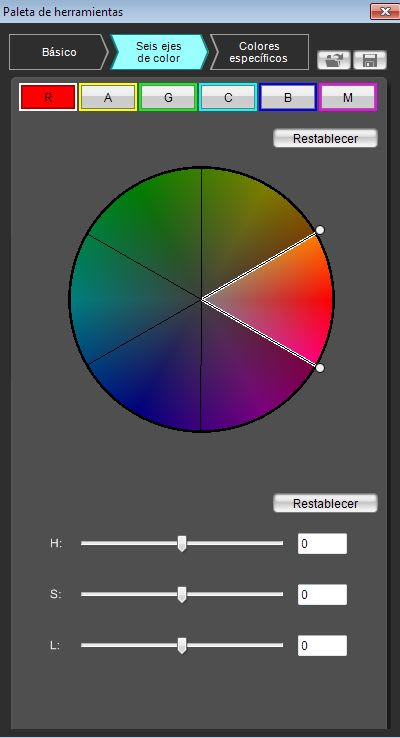The height and width of the screenshot is (738, 400).
Task: Switch to the Básico tab
Action: [59, 52]
